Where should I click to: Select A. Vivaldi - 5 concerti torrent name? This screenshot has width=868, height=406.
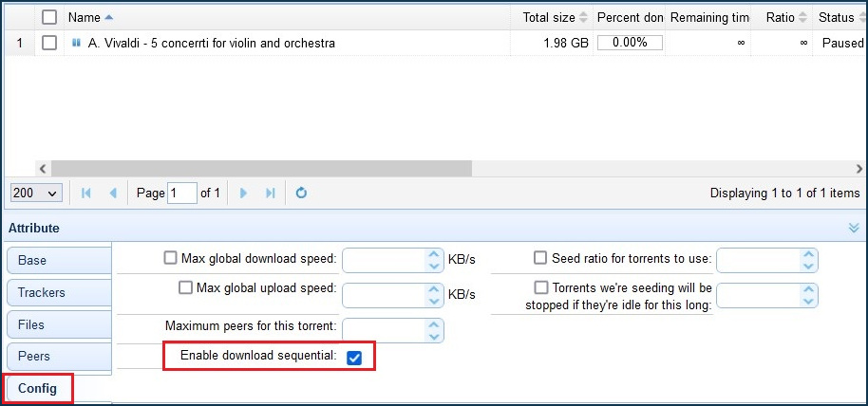(212, 43)
